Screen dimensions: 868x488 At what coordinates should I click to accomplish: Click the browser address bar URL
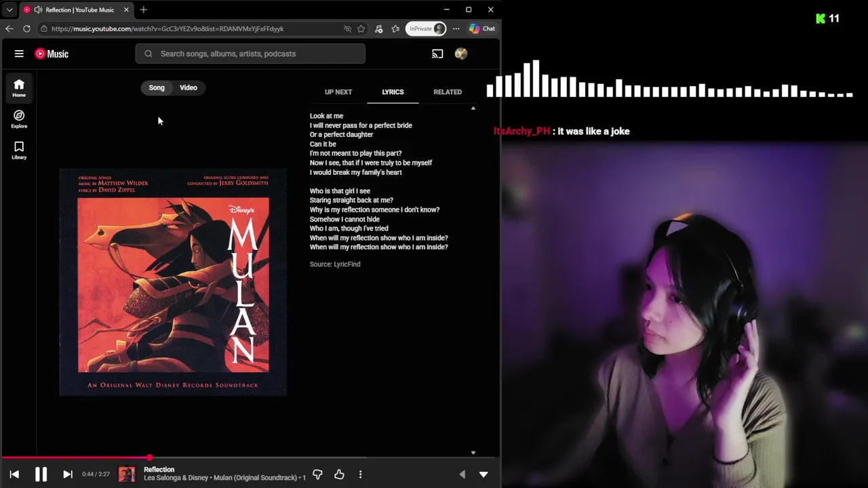[x=167, y=28]
